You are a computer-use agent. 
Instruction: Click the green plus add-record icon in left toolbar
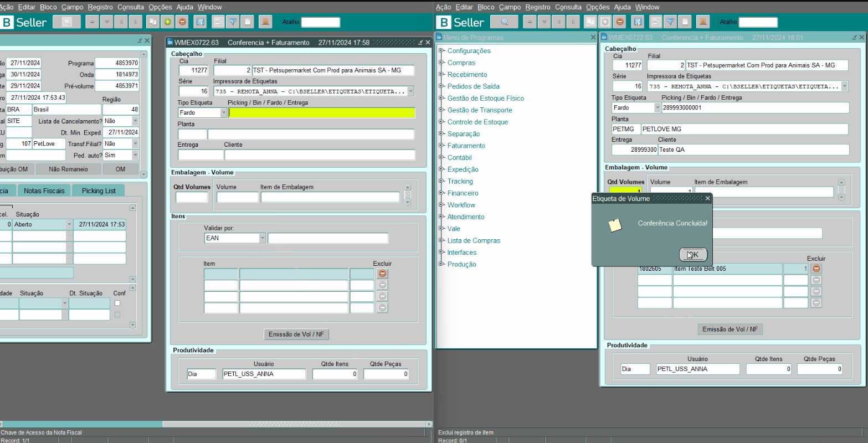click(x=167, y=22)
